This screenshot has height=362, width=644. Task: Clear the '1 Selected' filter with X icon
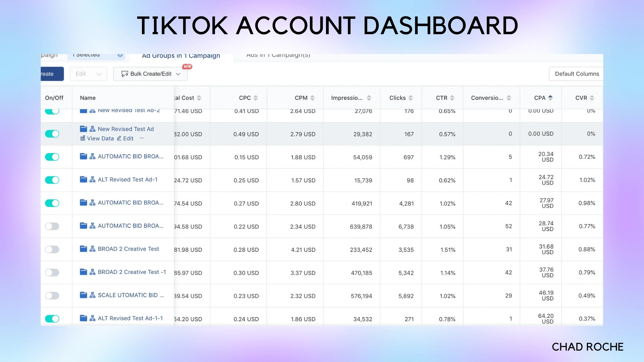(120, 55)
